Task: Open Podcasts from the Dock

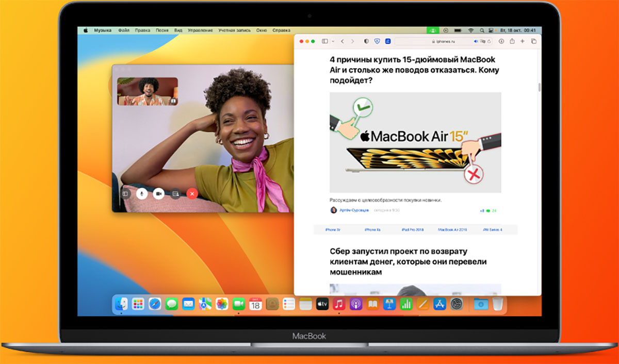Action: pos(355,304)
